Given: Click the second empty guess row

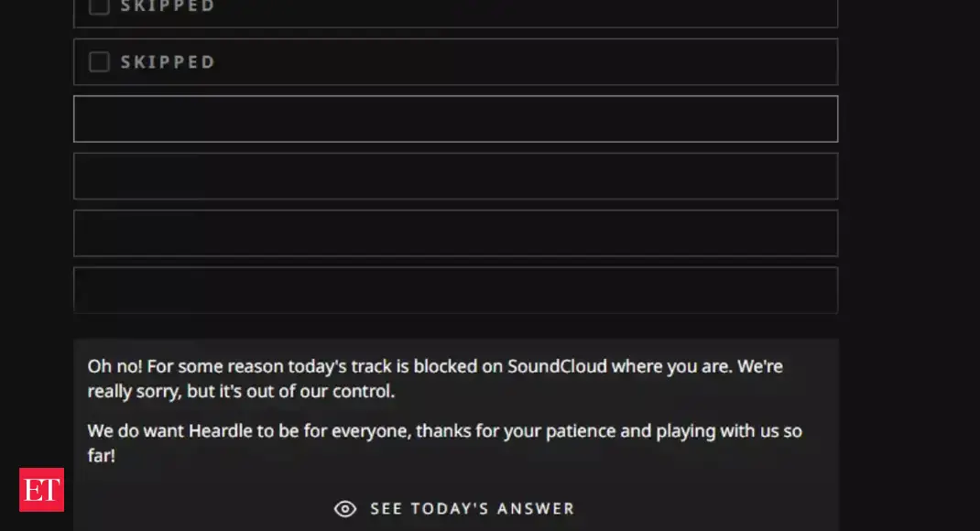Looking at the screenshot, I should pos(455,176).
